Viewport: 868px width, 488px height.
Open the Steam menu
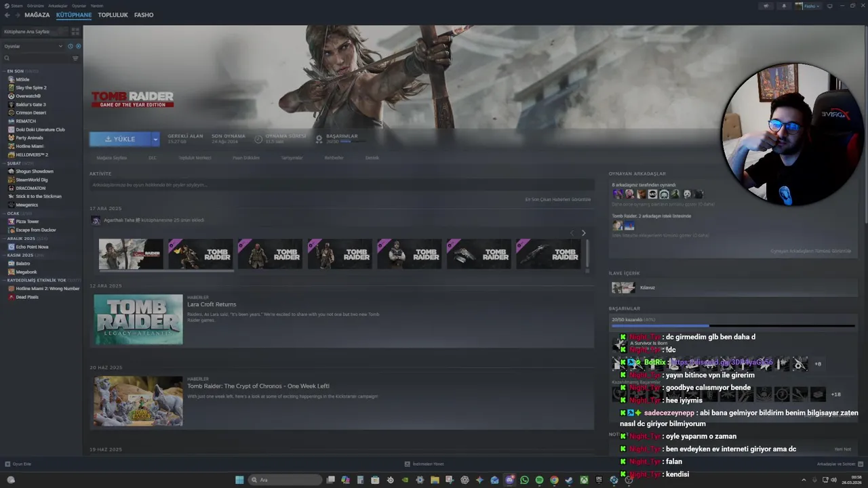click(x=18, y=5)
